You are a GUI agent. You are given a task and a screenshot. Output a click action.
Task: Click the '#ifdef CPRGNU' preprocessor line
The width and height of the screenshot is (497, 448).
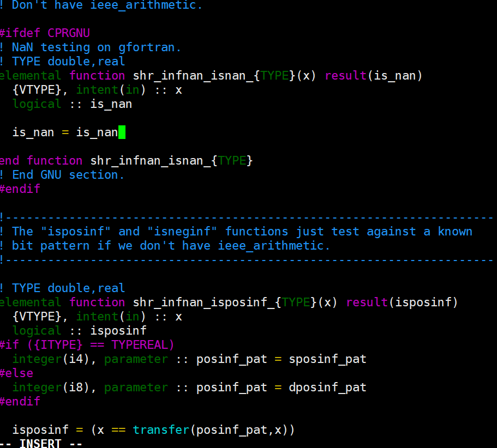click(x=45, y=33)
